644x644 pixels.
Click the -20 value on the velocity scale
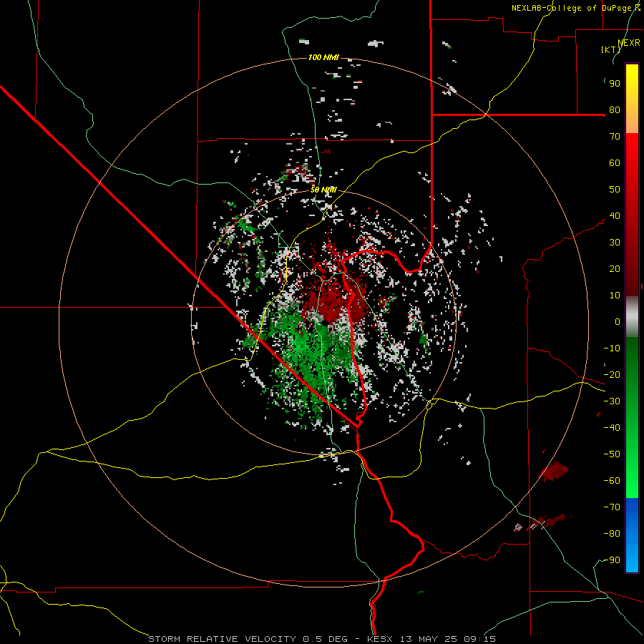point(612,375)
